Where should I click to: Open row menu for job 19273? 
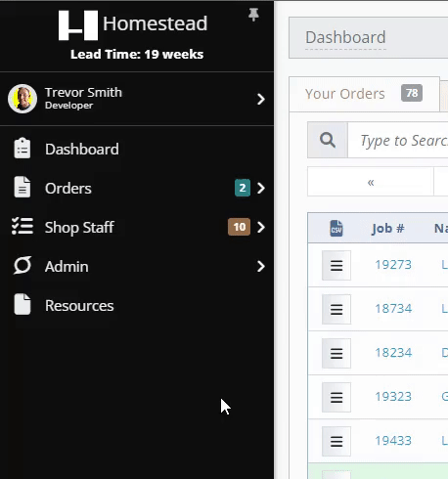point(336,265)
